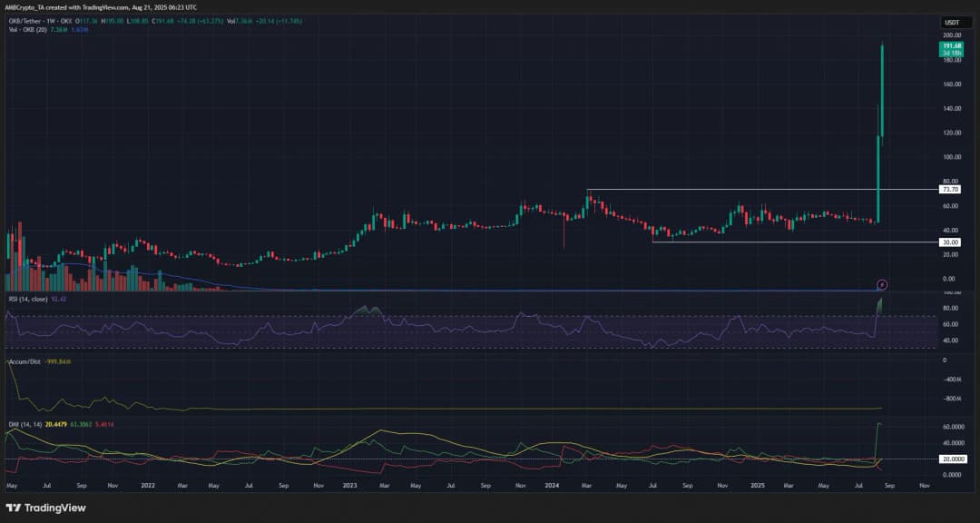
Task: Select the white support line at 30.00
Action: pos(762,242)
